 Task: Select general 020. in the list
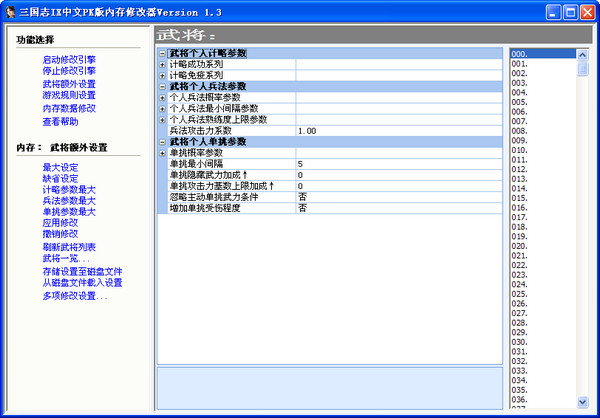coord(543,246)
